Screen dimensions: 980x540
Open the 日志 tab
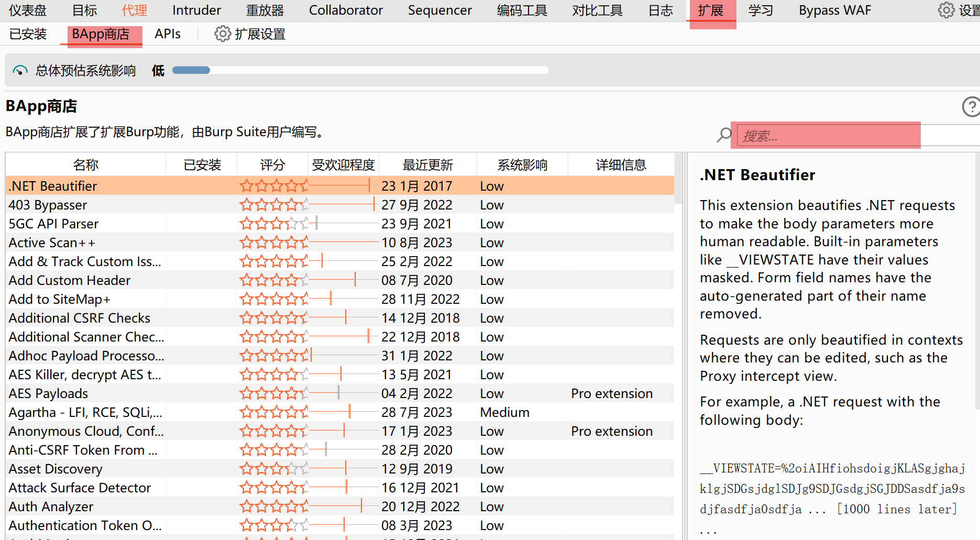(x=660, y=10)
